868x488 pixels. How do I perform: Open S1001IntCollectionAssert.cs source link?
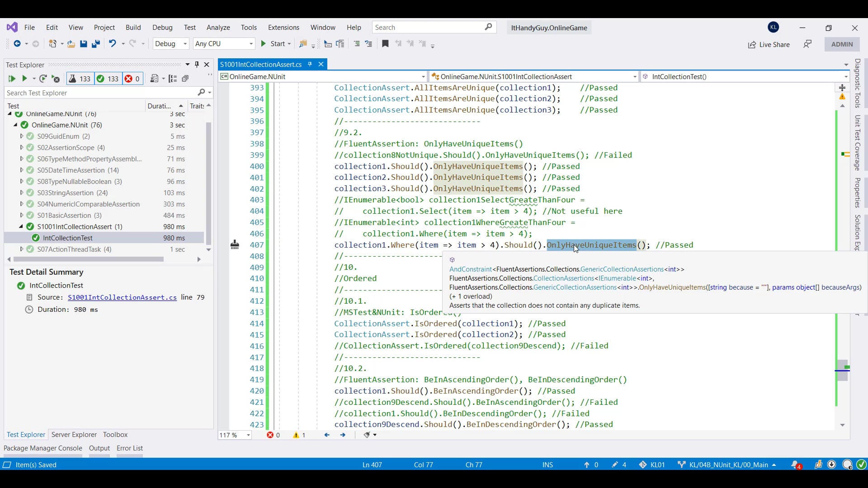click(122, 297)
